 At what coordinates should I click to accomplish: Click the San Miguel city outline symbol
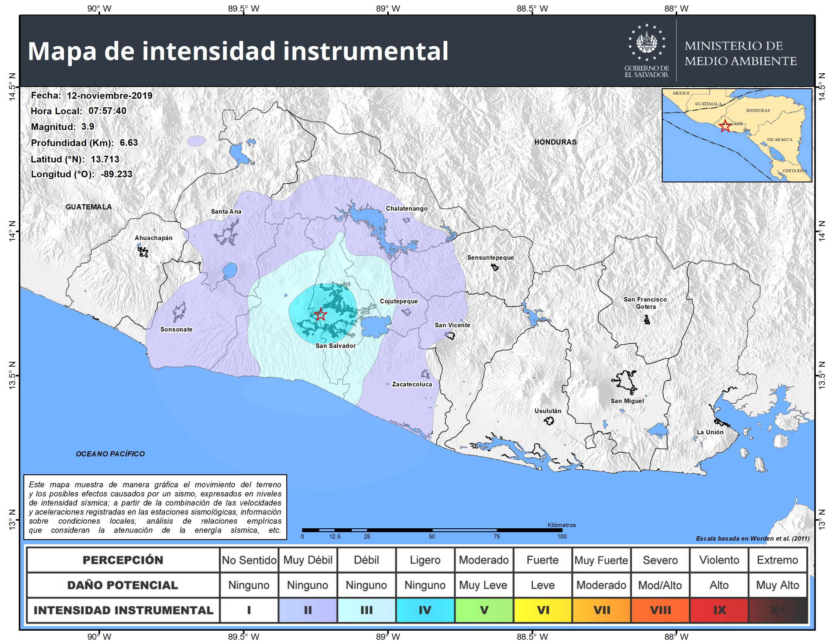click(x=625, y=382)
